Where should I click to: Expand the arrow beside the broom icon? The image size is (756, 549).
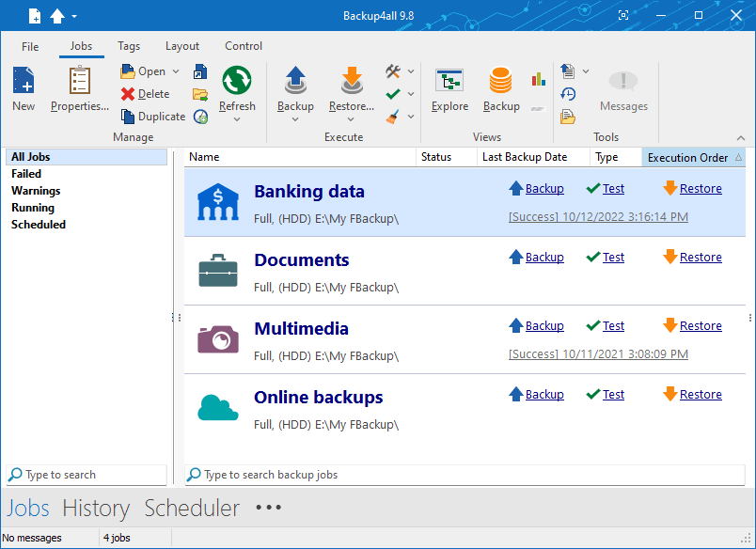coord(411,117)
